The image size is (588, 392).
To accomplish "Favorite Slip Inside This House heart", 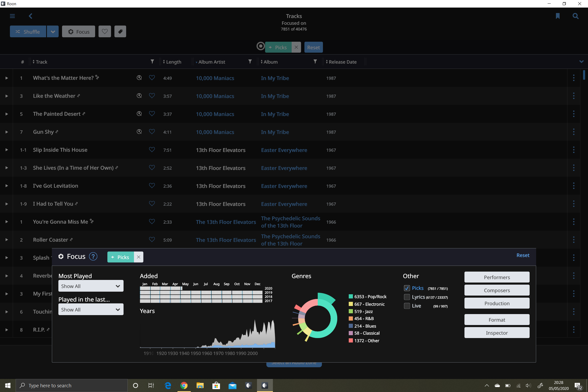I will pyautogui.click(x=152, y=150).
